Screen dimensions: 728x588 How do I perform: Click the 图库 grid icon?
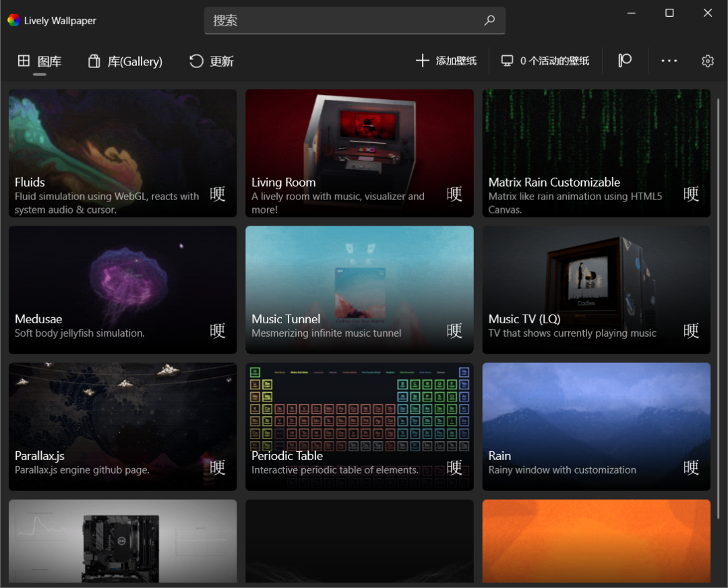pyautogui.click(x=24, y=61)
